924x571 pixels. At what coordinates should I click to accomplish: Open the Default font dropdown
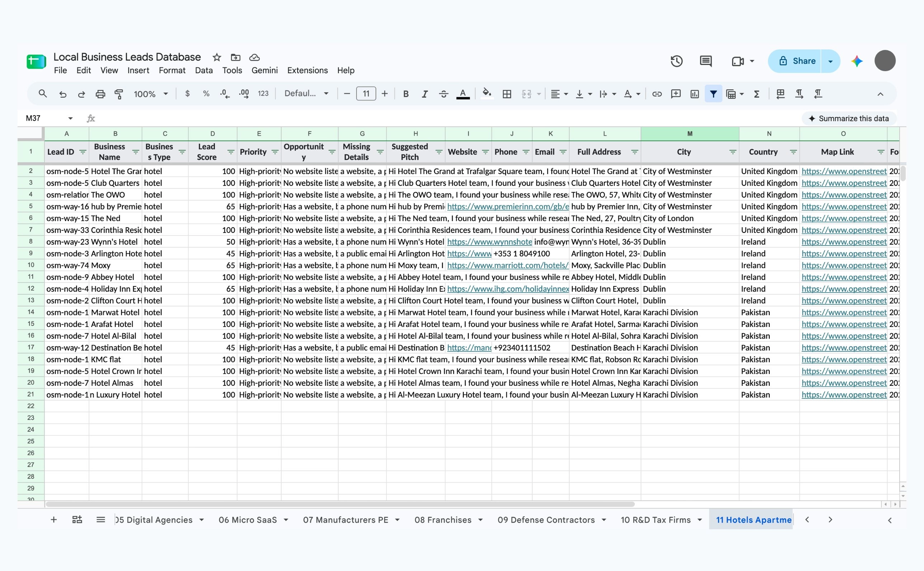coord(306,94)
